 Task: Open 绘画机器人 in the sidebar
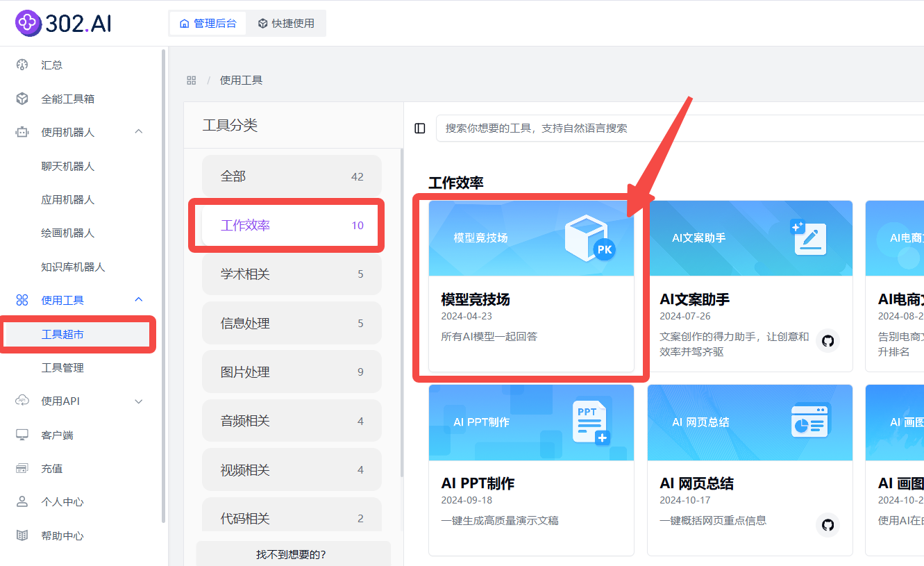[x=68, y=233]
